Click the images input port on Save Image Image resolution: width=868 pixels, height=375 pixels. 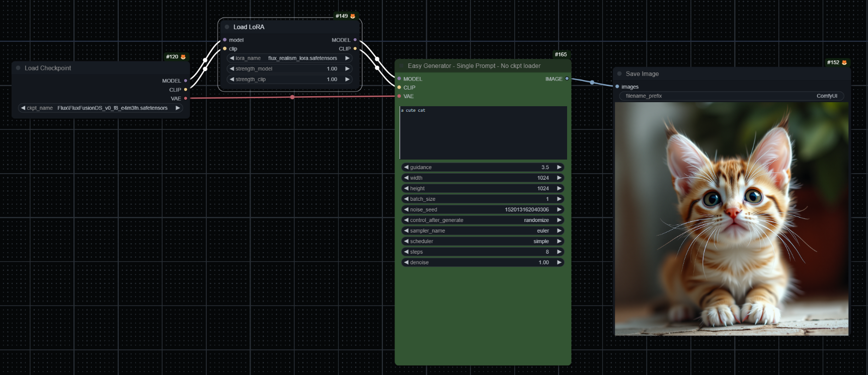coord(617,87)
